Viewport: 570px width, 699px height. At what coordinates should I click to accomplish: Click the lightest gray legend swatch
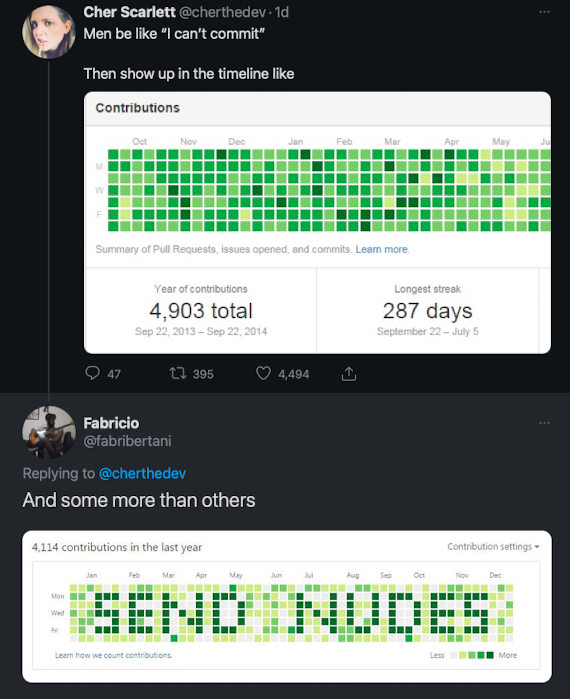click(454, 655)
